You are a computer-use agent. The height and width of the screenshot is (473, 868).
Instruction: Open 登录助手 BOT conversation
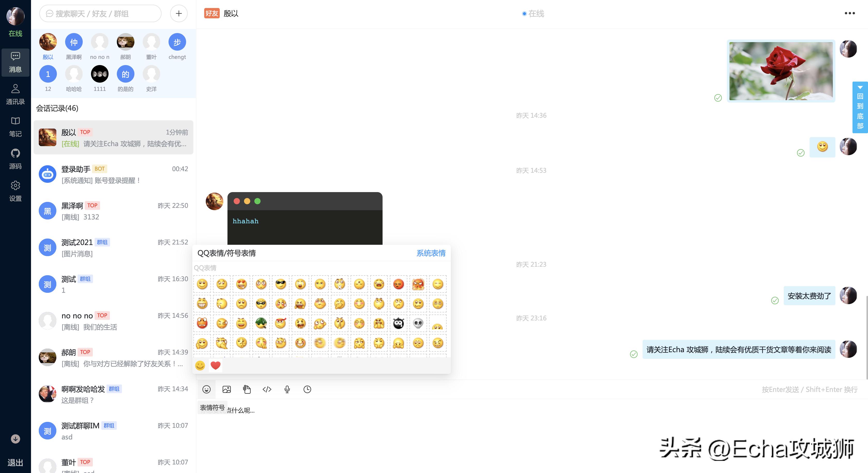(x=113, y=174)
